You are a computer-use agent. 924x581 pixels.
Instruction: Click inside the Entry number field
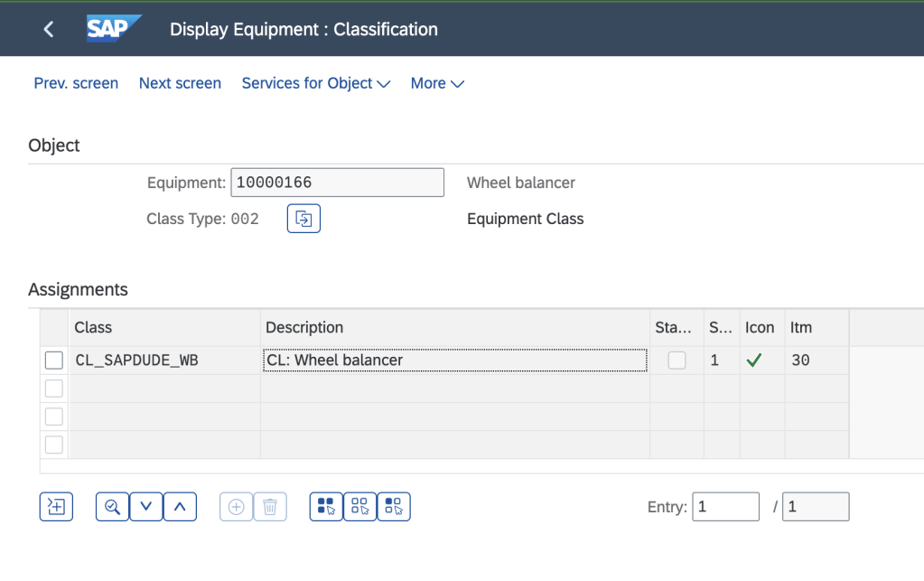[x=725, y=506]
